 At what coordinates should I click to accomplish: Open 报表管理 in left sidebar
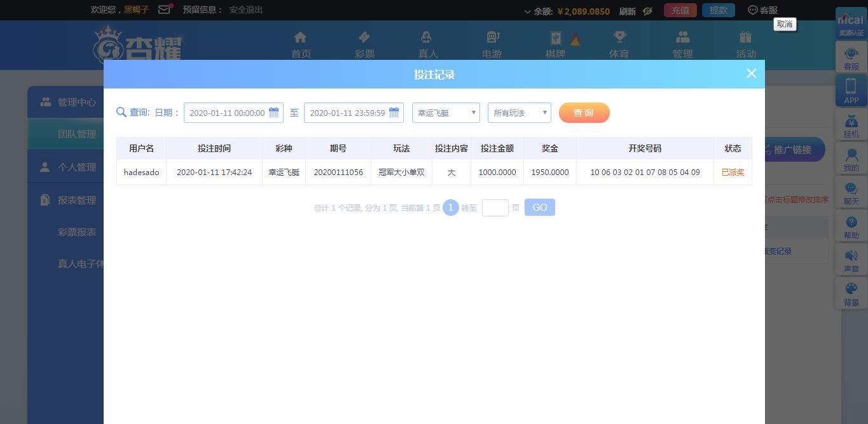click(65, 200)
